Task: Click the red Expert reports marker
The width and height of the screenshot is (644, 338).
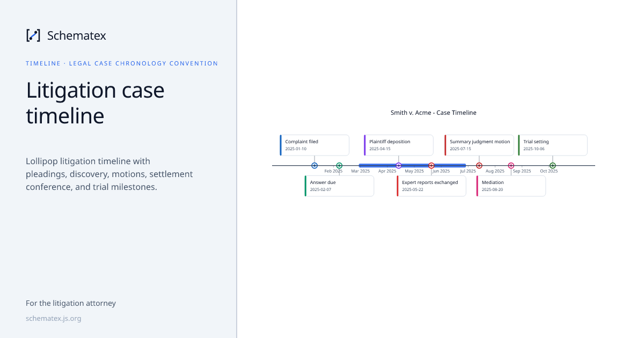Action: click(x=431, y=166)
